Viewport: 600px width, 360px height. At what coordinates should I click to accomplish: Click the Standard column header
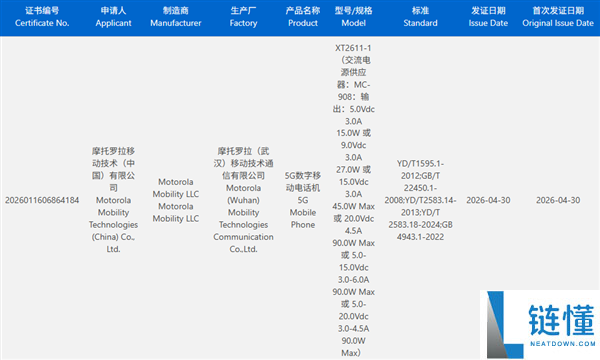420,17
